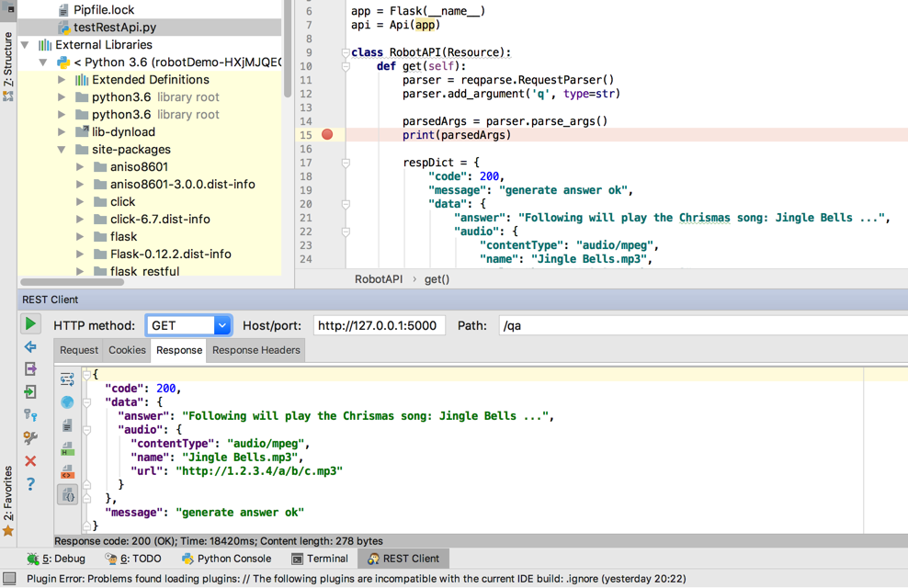This screenshot has width=908, height=588.
Task: Toggle view response as HTML button
Action: [67, 449]
